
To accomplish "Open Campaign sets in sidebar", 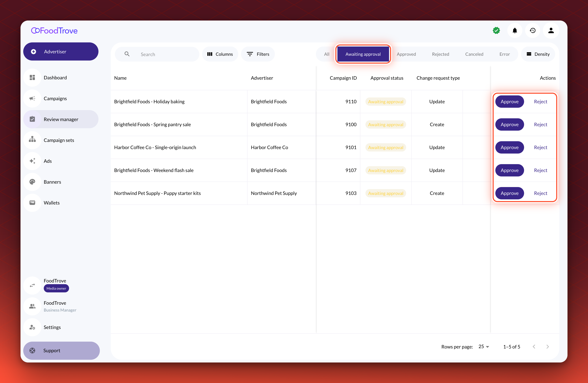I will [61, 140].
